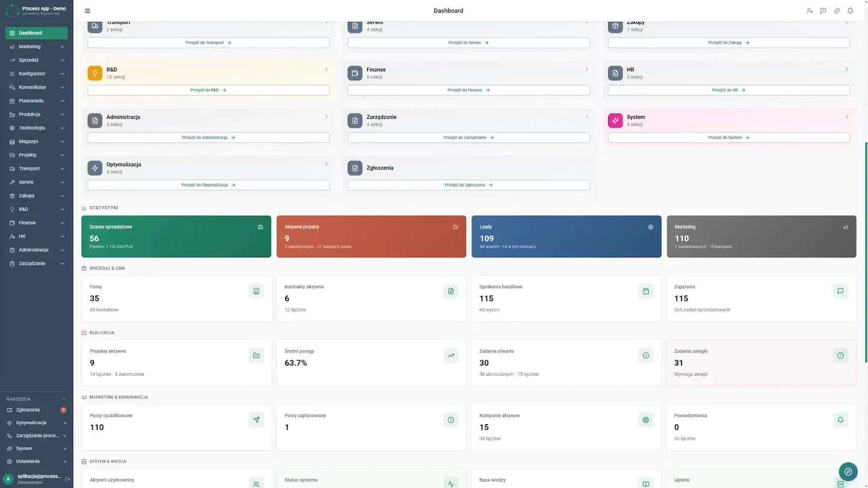Click the Kontrakty aktywne document icon
The image size is (868, 488).
click(x=451, y=291)
